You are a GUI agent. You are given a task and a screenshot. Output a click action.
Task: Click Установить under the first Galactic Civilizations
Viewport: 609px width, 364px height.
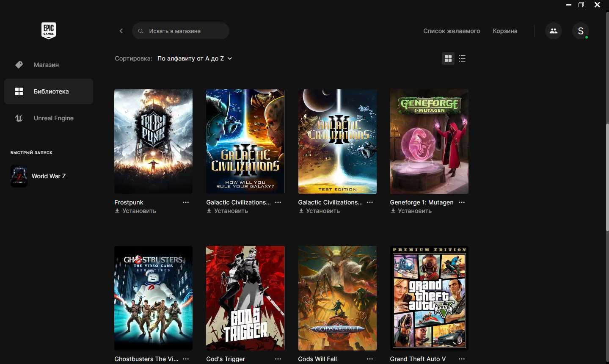pos(231,211)
